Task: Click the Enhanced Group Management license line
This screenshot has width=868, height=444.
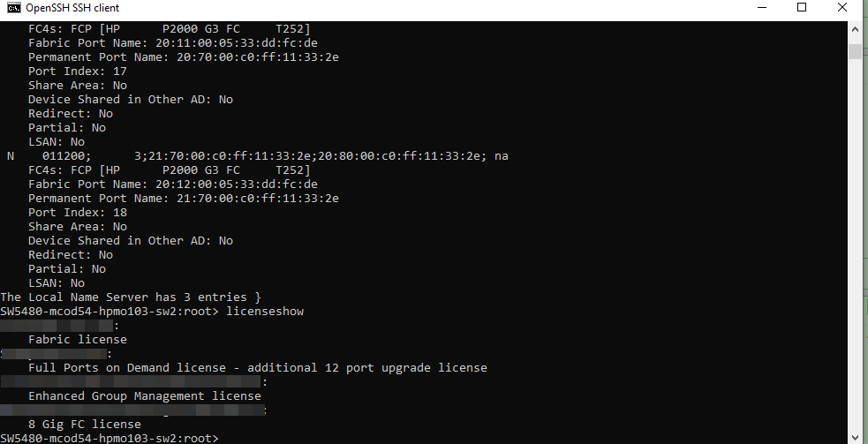Action: coord(145,395)
